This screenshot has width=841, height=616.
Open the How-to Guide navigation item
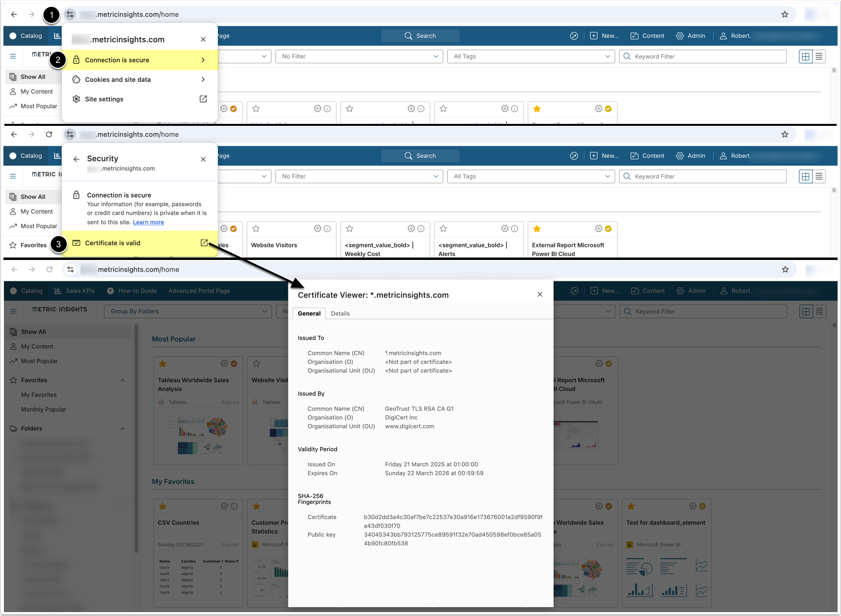(x=132, y=291)
